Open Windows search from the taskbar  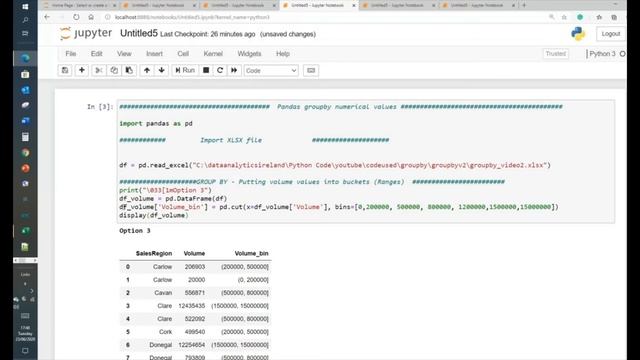pyautogui.click(x=25, y=20)
